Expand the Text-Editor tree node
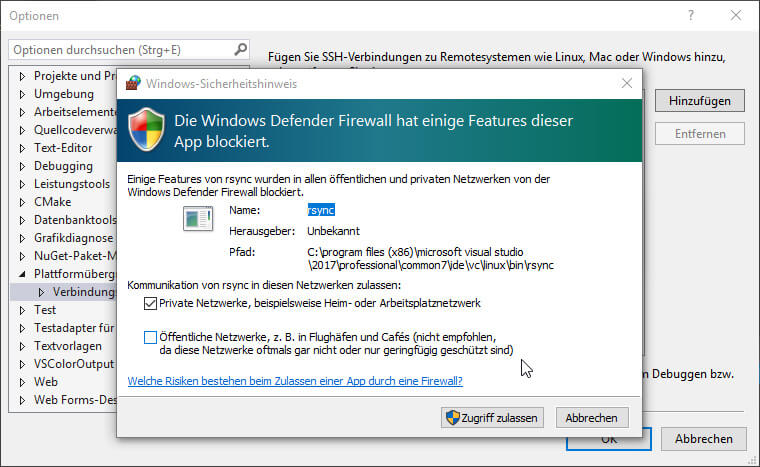The height and width of the screenshot is (467, 760). coord(24,148)
